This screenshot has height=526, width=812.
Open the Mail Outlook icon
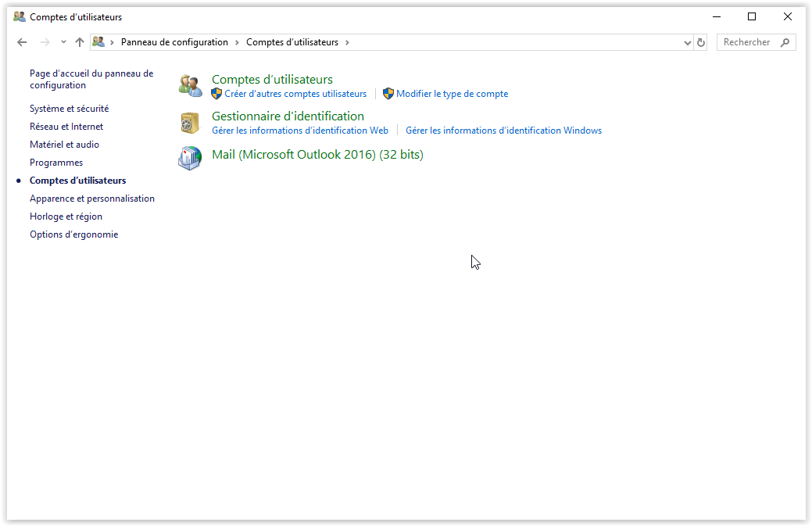190,158
